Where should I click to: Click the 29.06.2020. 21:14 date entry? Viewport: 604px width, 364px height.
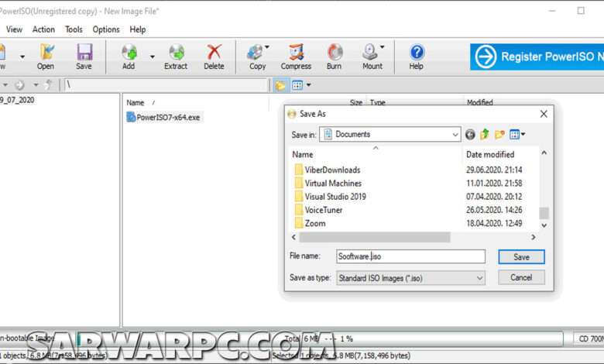[494, 170]
